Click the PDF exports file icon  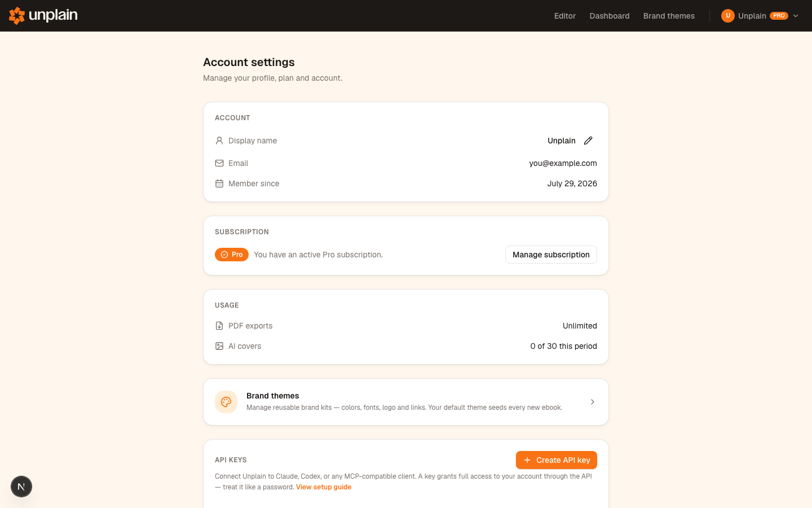219,326
